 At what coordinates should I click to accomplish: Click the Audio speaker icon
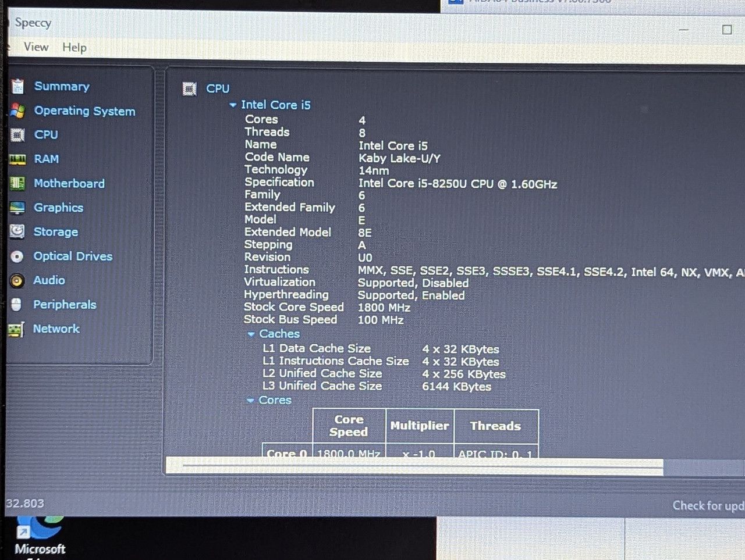pos(17,281)
